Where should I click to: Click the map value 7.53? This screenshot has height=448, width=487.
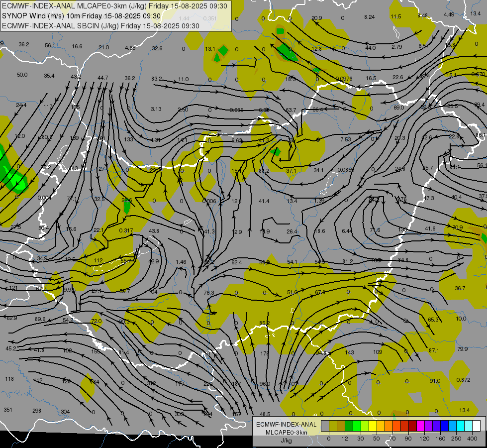(345, 139)
